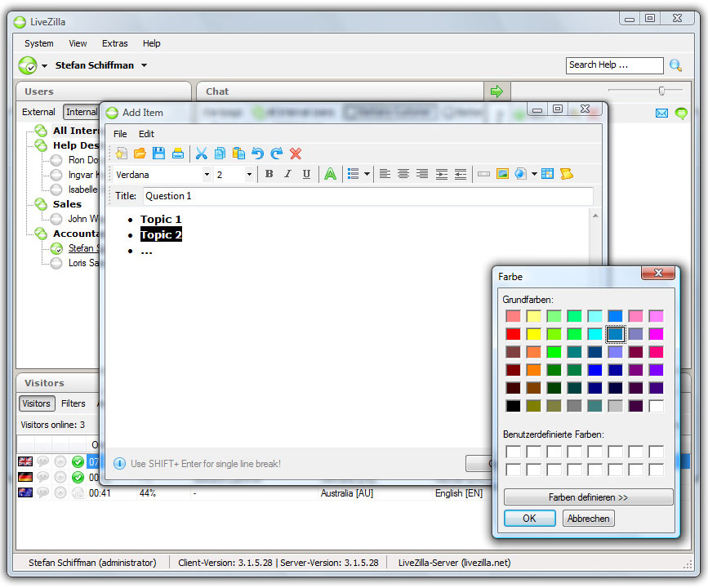The width and height of the screenshot is (708, 588).
Task: Toggle italic formatting
Action: coord(287,174)
